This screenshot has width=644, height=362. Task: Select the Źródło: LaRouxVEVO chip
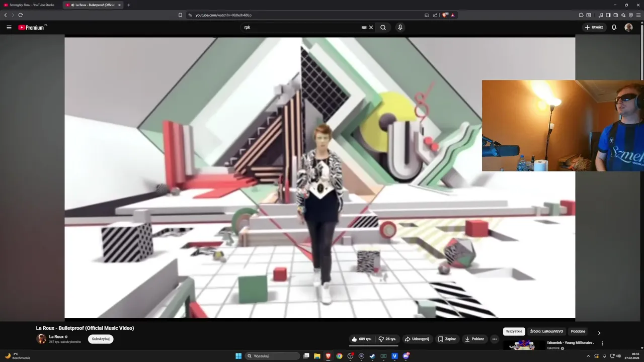click(546, 331)
